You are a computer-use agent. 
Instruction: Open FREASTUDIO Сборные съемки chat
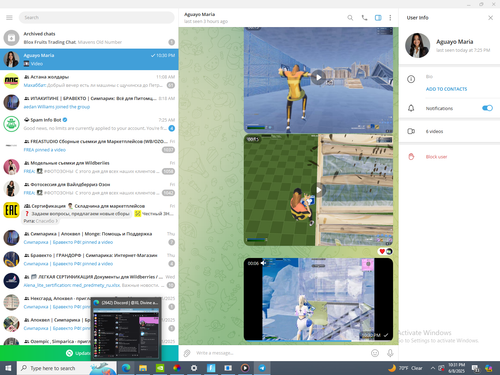click(x=89, y=146)
